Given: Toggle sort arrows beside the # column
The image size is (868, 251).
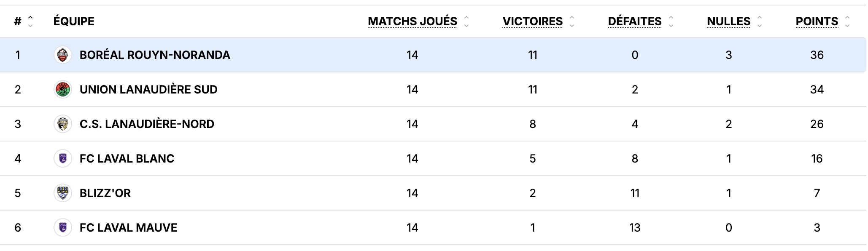Looking at the screenshot, I should (30, 21).
